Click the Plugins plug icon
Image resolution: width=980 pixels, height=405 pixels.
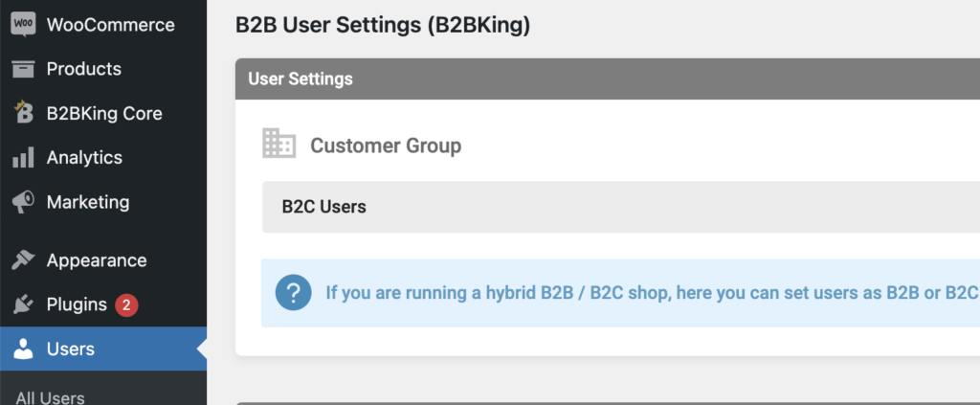click(23, 305)
